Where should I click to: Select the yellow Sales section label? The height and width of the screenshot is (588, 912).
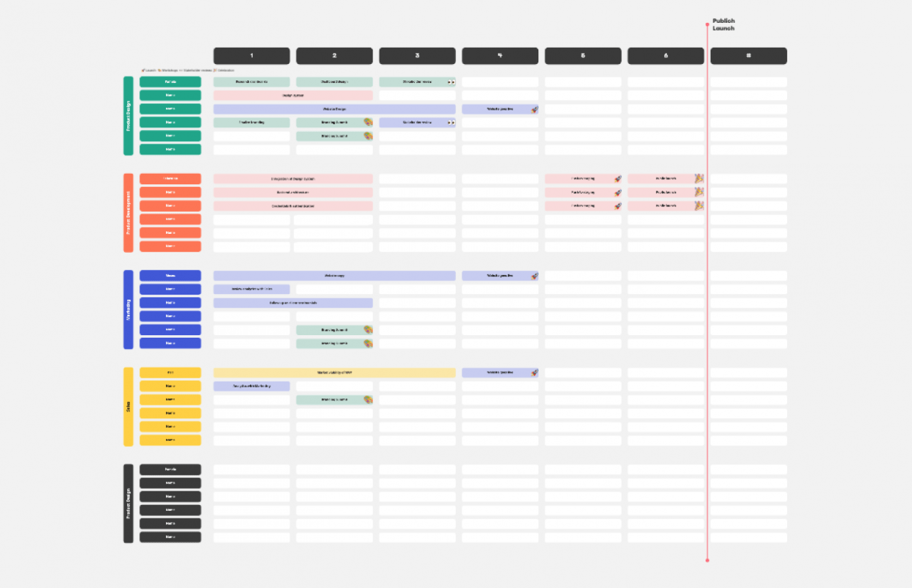pos(128,406)
